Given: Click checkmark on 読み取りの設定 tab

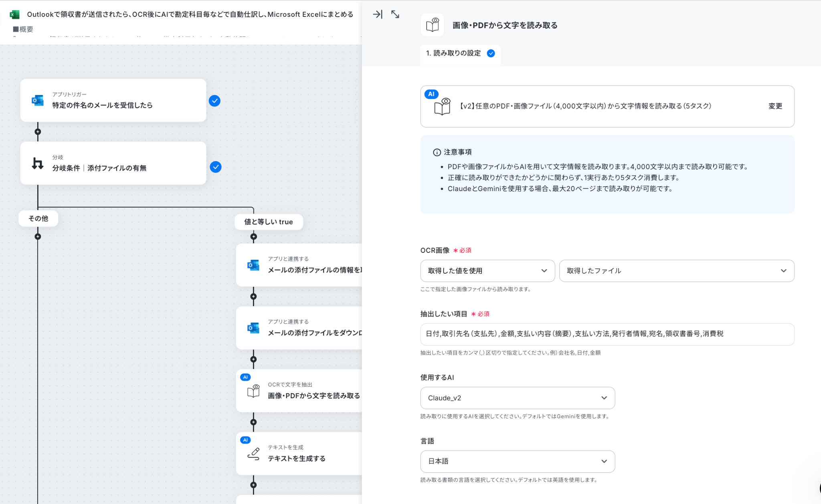Looking at the screenshot, I should pos(491,53).
